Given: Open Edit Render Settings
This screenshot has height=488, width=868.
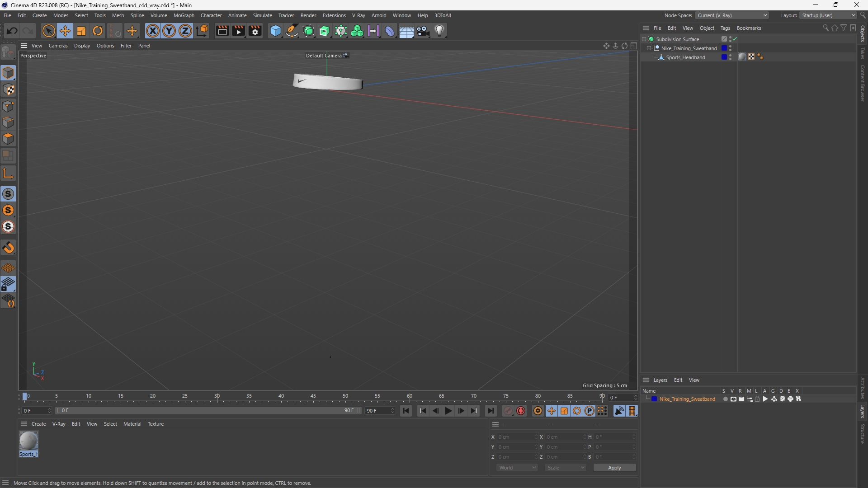Looking at the screenshot, I should [x=255, y=31].
